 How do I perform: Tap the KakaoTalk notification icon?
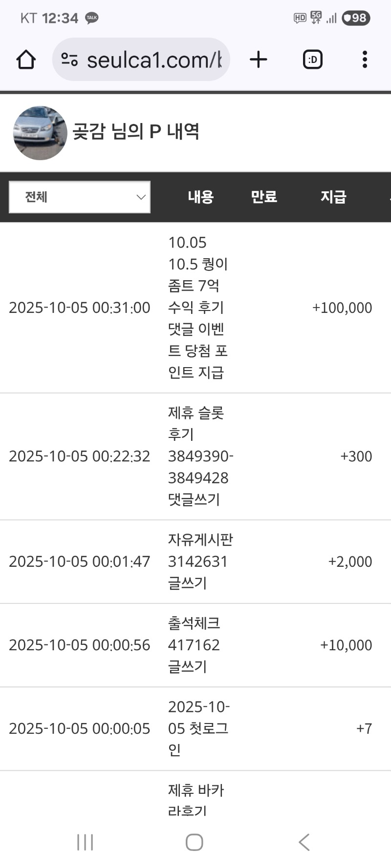coord(91,18)
